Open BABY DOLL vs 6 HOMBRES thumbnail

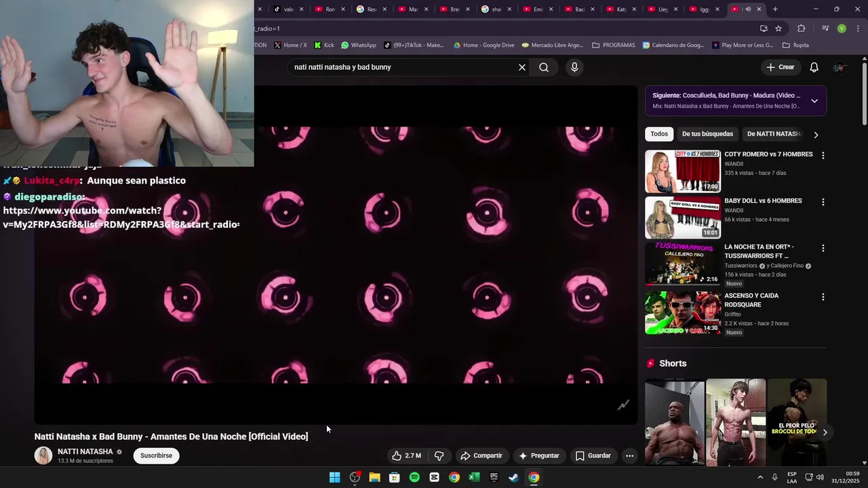tap(683, 218)
